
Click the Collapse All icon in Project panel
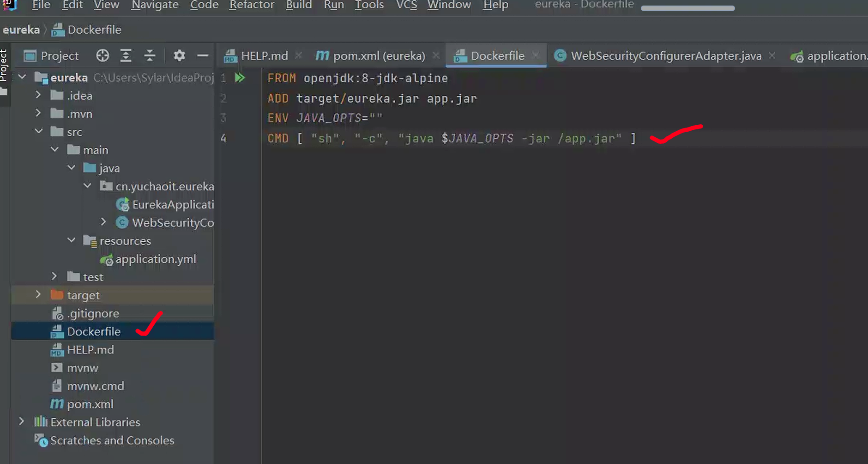pos(150,56)
